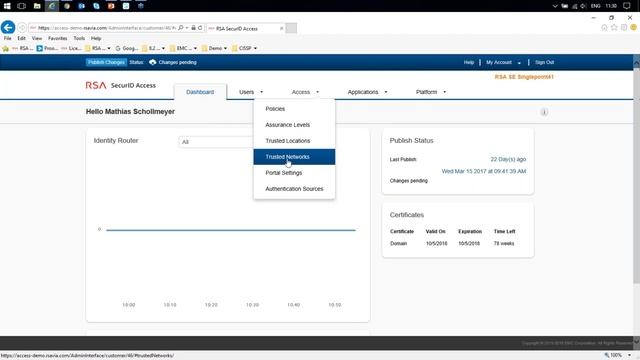Expand the Platform menu
The width and height of the screenshot is (640, 360).
click(431, 92)
